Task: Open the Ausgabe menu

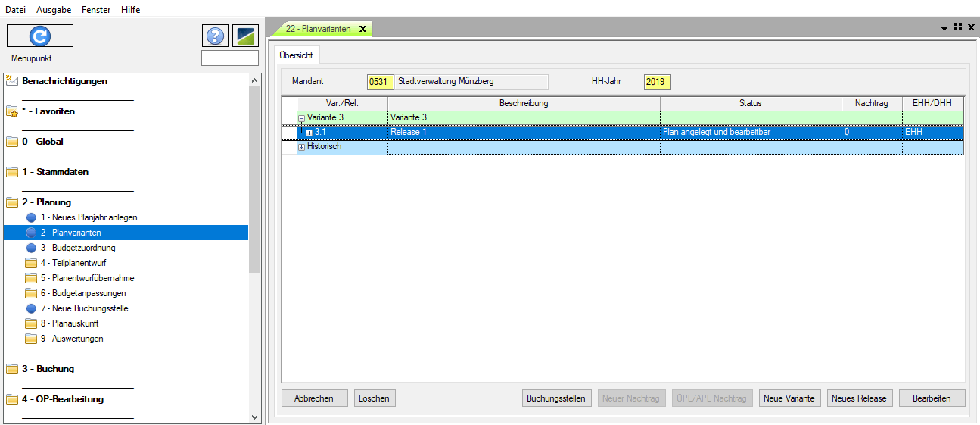Action: coord(54,10)
